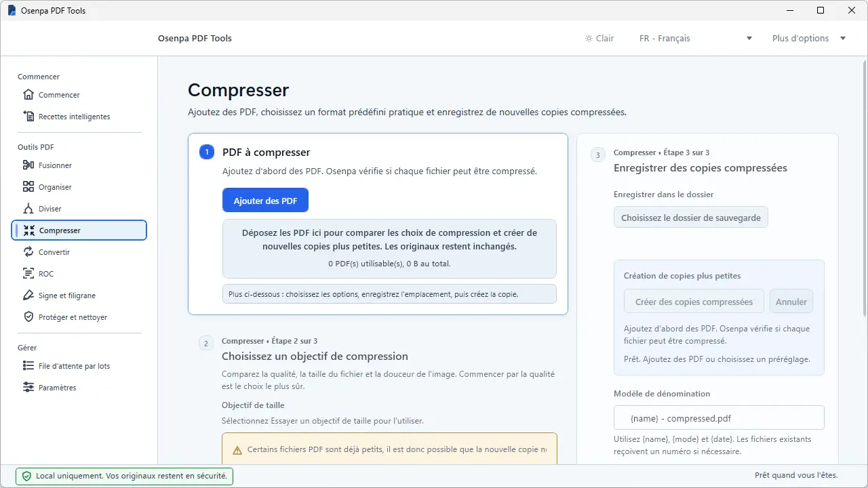Screen dimensions: 868x488
Task: Click the Convertir refresh icon
Action: (x=28, y=252)
